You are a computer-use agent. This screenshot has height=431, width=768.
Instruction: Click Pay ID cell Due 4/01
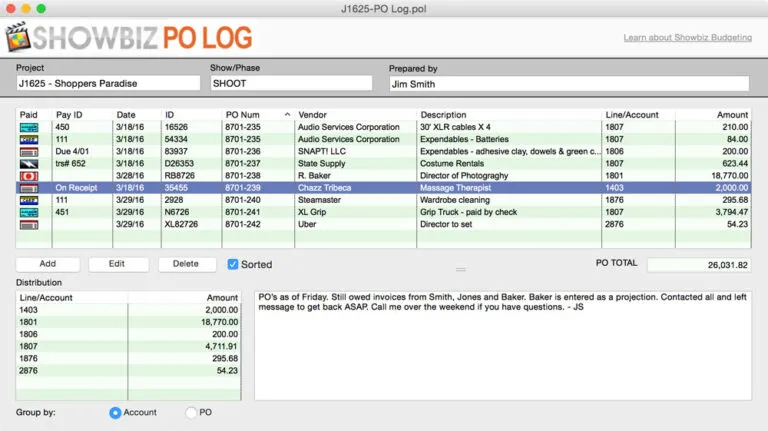[72, 151]
